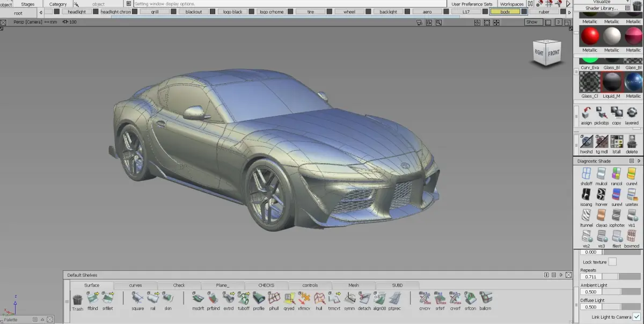The height and width of the screenshot is (324, 644).
Task: Open the Stages menu
Action: (28, 4)
